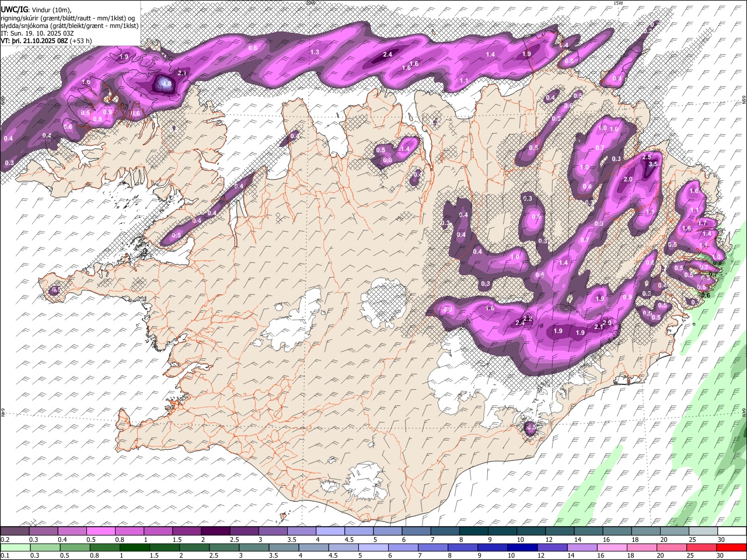The image size is (747, 560).
Task: Pick the pale periwinkle 4 swatch in the upper scale
Action: tap(330, 531)
